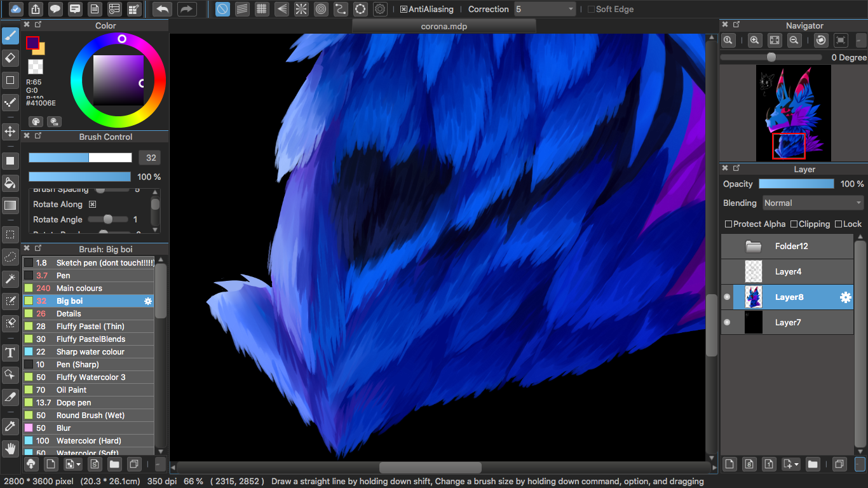
Task: Zoom out using Navigator minus magnifier
Action: 794,40
